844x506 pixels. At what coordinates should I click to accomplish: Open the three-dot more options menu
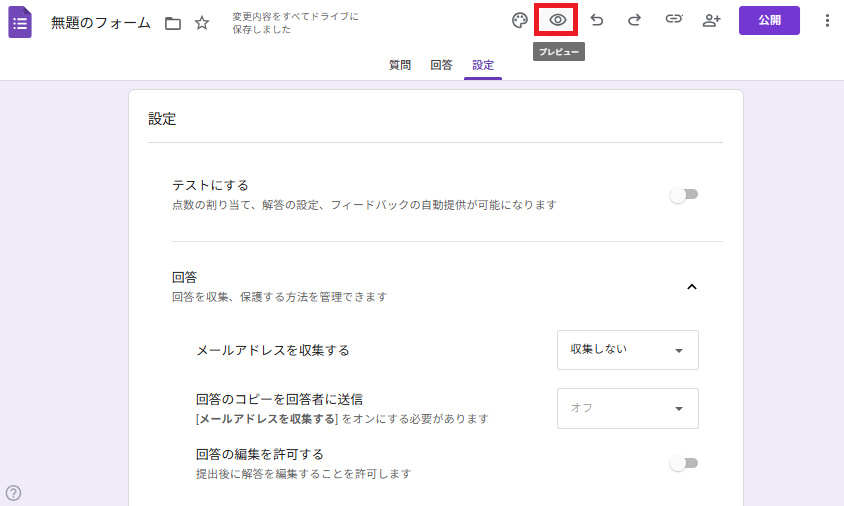coord(826,20)
